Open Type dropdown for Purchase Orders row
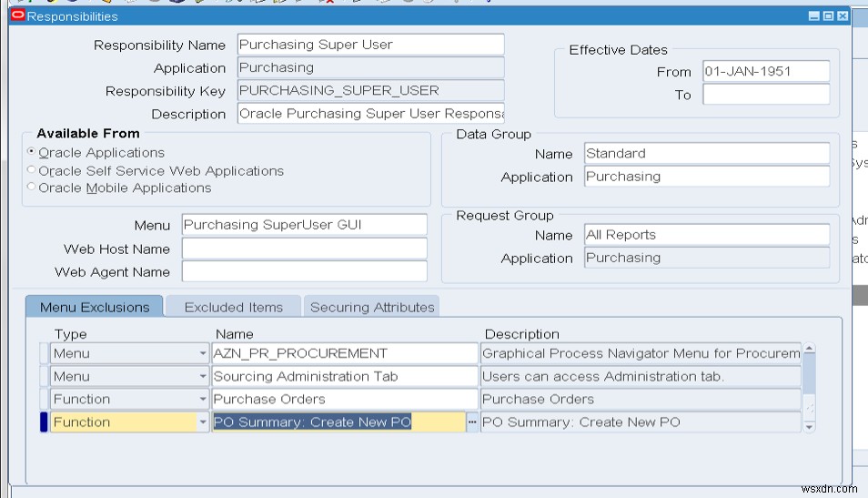This screenshot has width=868, height=498. tap(203, 400)
